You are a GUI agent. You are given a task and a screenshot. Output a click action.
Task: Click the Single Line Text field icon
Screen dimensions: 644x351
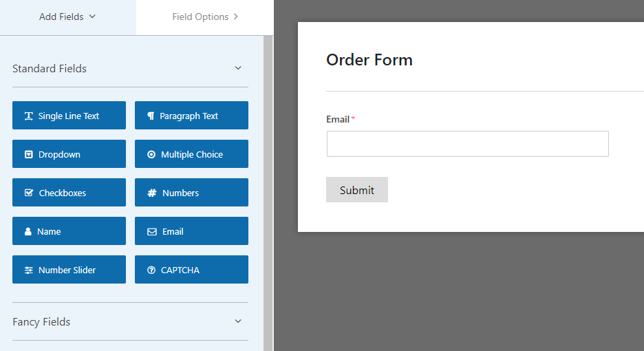tap(29, 116)
